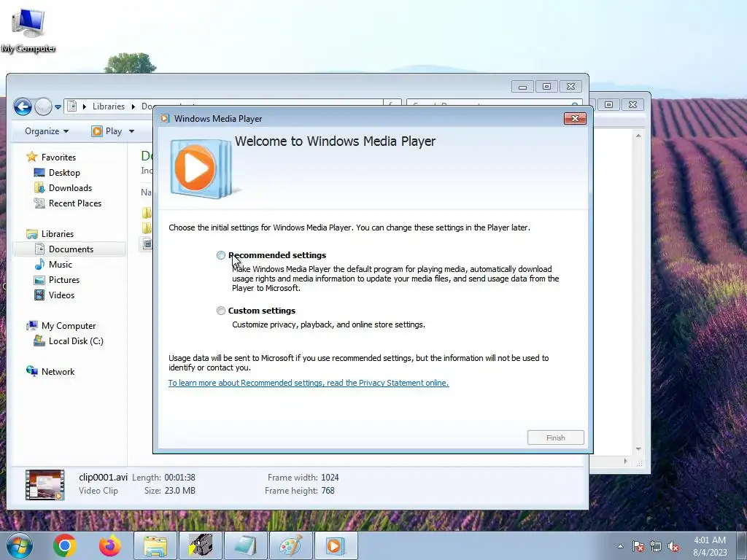This screenshot has width=747, height=560.
Task: Select the Documents library
Action: [69, 249]
